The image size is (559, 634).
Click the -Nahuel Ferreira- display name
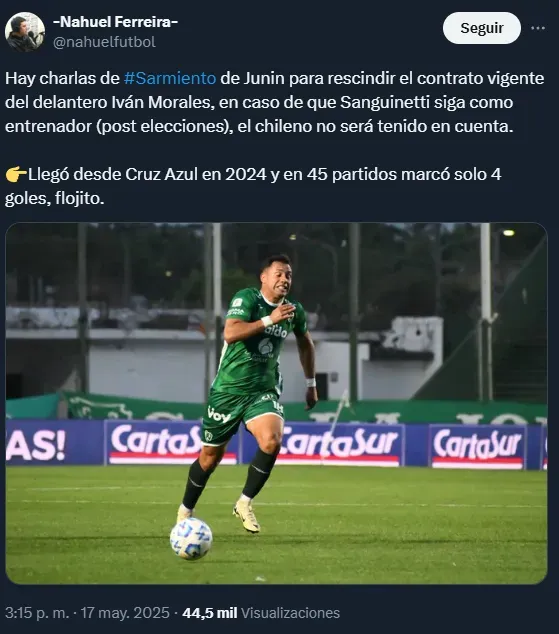coord(116,22)
